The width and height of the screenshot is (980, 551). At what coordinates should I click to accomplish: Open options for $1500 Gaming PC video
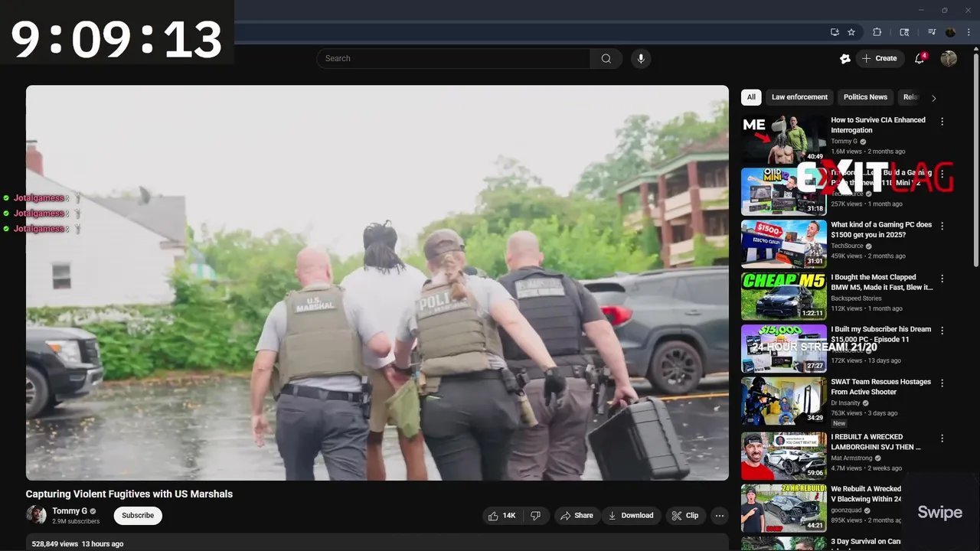tap(942, 226)
